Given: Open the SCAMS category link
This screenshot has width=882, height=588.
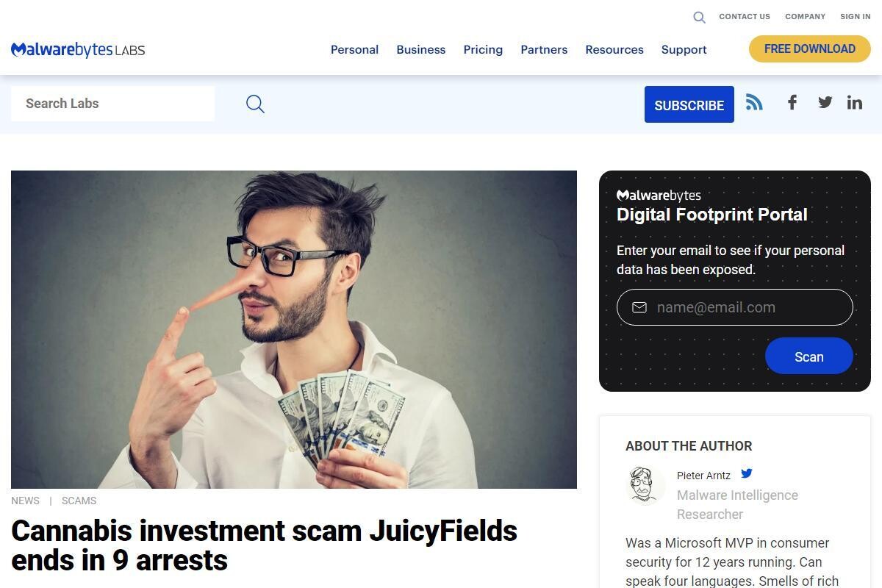Looking at the screenshot, I should coord(79,501).
